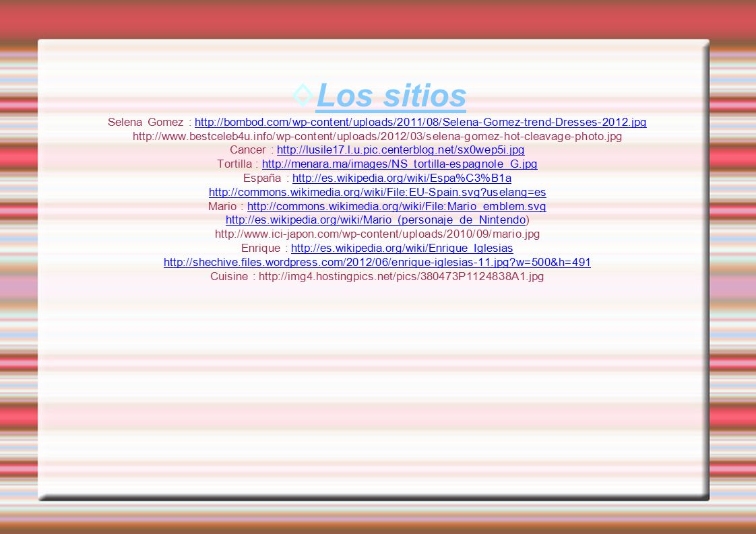756x534 pixels.
Task: Select the bestceleb4u.info selena-gomez URL text
Action: (377, 137)
